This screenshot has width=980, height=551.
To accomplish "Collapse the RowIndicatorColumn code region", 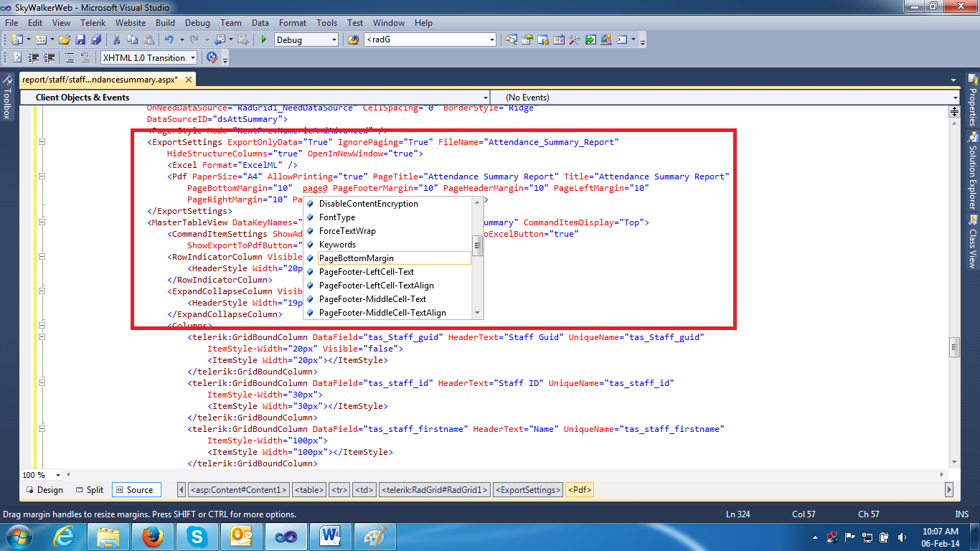I will point(42,257).
